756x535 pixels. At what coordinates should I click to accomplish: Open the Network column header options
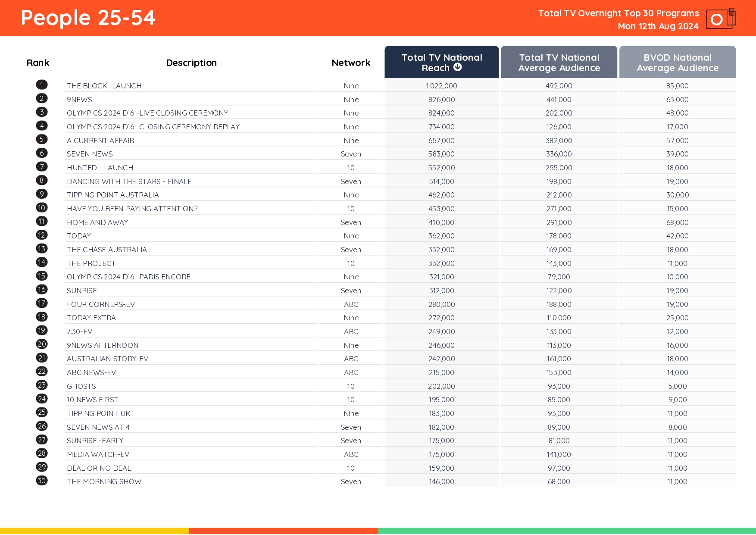click(x=350, y=62)
